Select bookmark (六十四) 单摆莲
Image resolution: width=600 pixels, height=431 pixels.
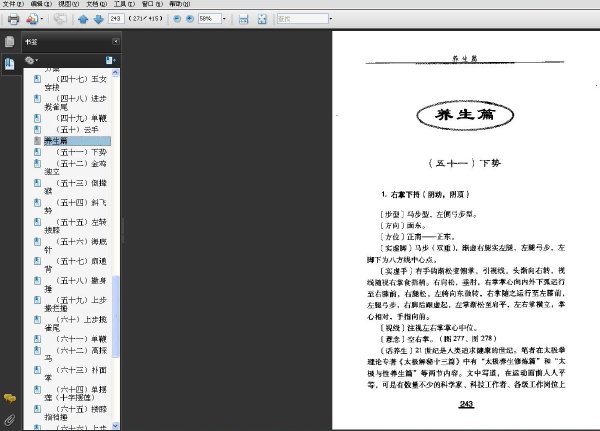tap(75, 393)
